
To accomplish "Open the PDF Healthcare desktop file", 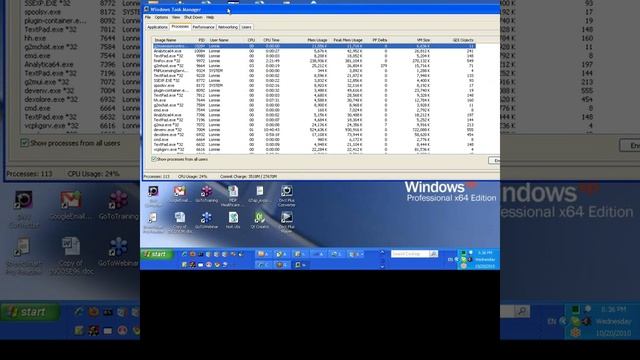I will (233, 196).
